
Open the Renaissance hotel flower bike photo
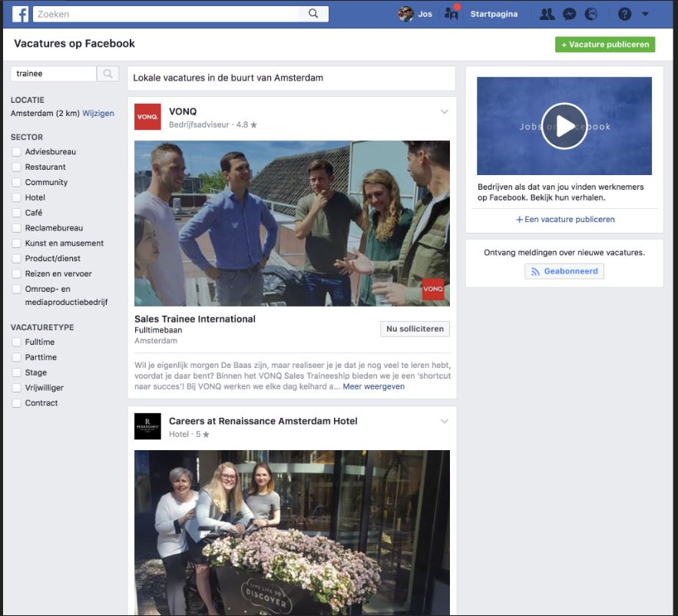click(292, 532)
